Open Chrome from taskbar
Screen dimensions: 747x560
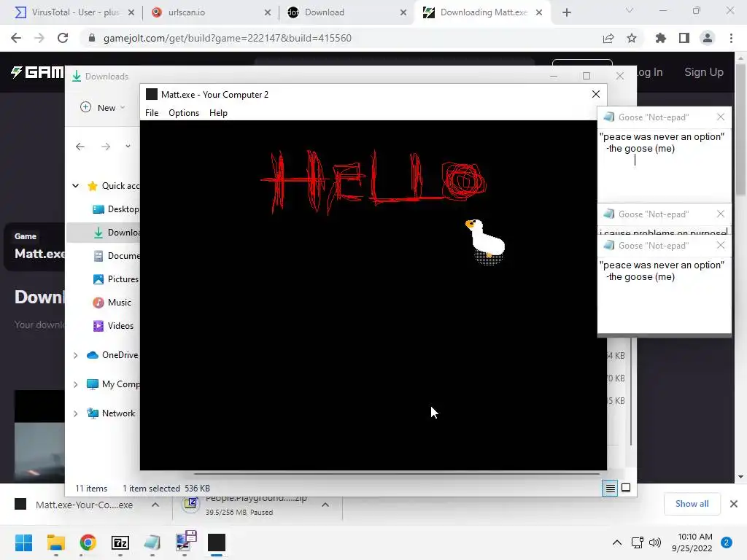[88, 542]
